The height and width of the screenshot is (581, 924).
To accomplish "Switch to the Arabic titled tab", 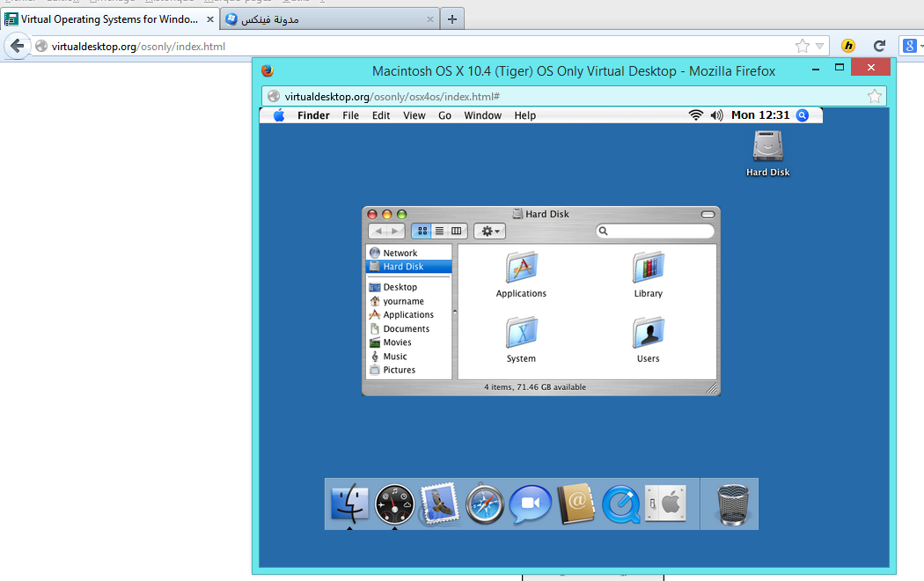I will [x=330, y=19].
